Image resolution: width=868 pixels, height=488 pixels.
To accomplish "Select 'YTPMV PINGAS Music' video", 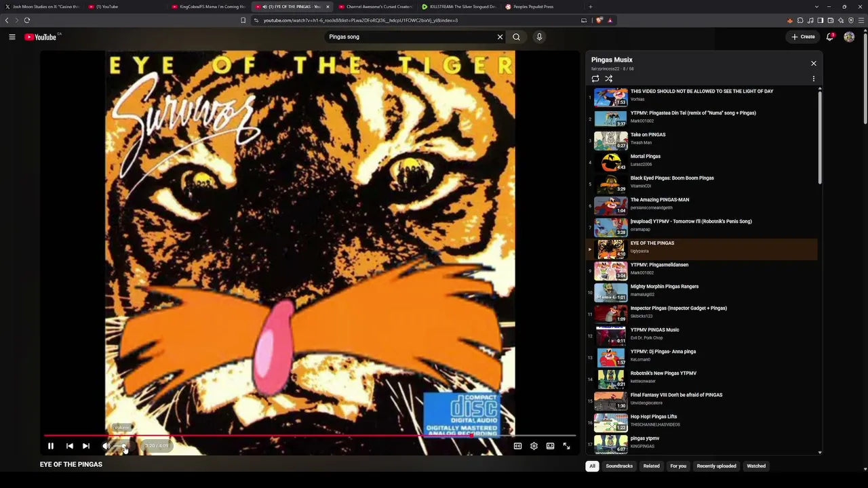I will tap(702, 335).
